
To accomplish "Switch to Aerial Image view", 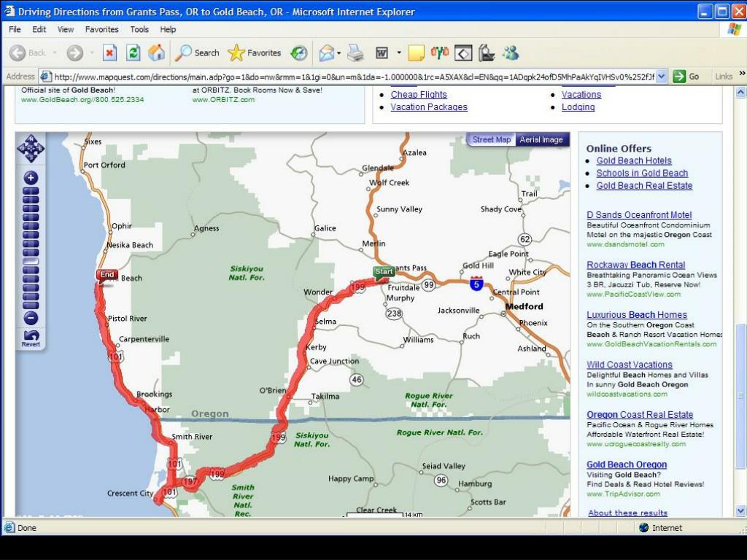I will [541, 139].
